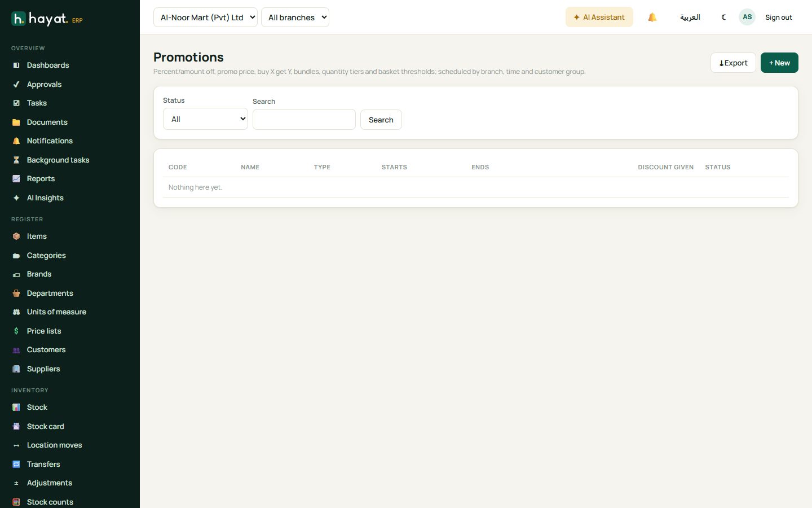Click the hayat ERP logo
This screenshot has height=508, width=812.
coord(47,19)
